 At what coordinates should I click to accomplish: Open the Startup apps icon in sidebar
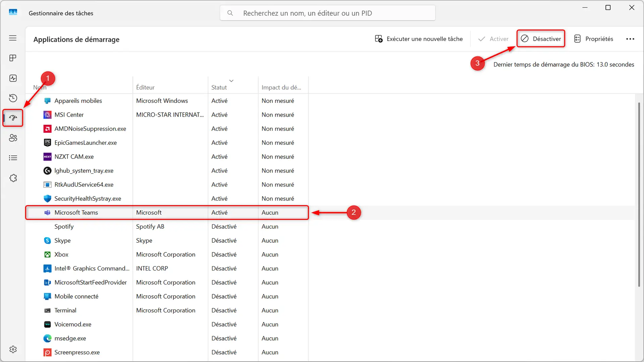coord(13,118)
